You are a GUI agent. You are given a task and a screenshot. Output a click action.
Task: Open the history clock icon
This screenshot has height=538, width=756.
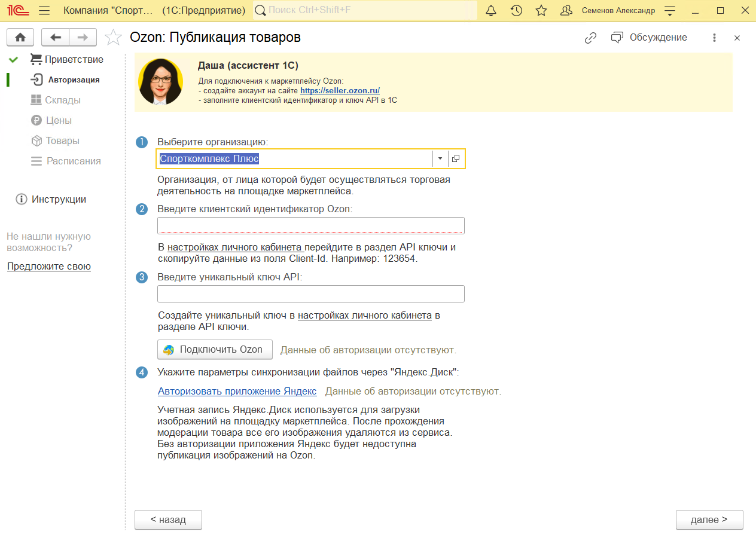point(516,10)
